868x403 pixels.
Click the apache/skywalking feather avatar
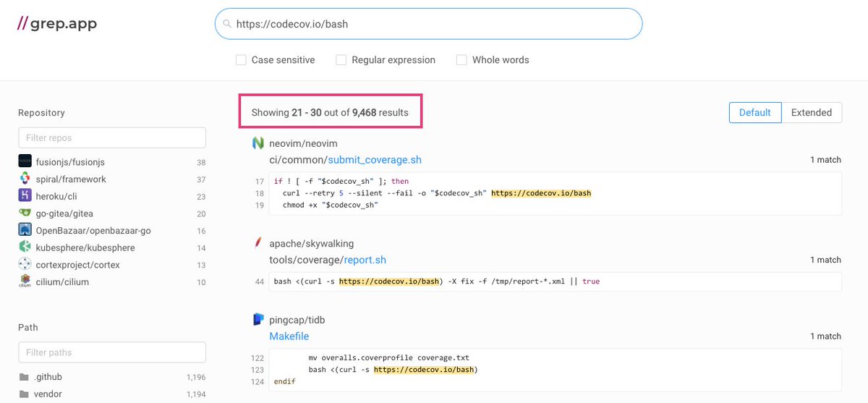pyautogui.click(x=258, y=242)
